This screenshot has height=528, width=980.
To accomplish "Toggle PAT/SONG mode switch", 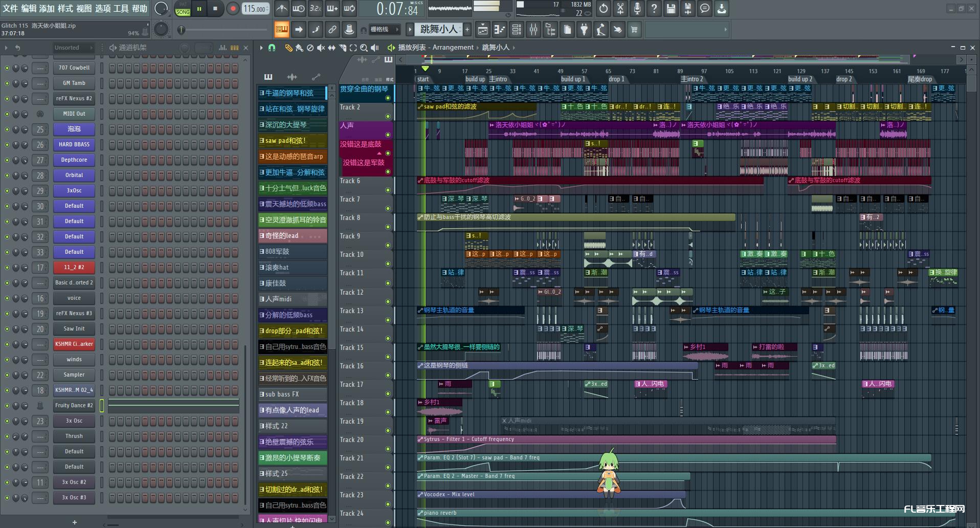I will pyautogui.click(x=183, y=9).
